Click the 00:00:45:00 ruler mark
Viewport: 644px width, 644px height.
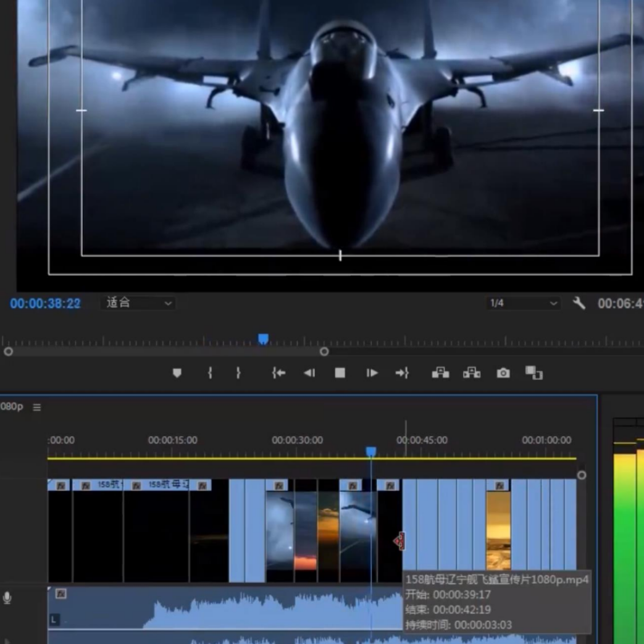tap(422, 440)
